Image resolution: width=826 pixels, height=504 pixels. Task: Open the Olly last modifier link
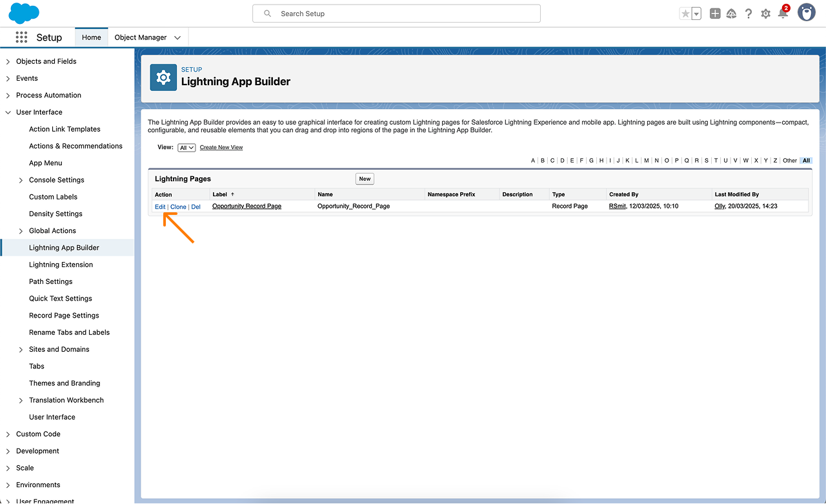point(720,207)
